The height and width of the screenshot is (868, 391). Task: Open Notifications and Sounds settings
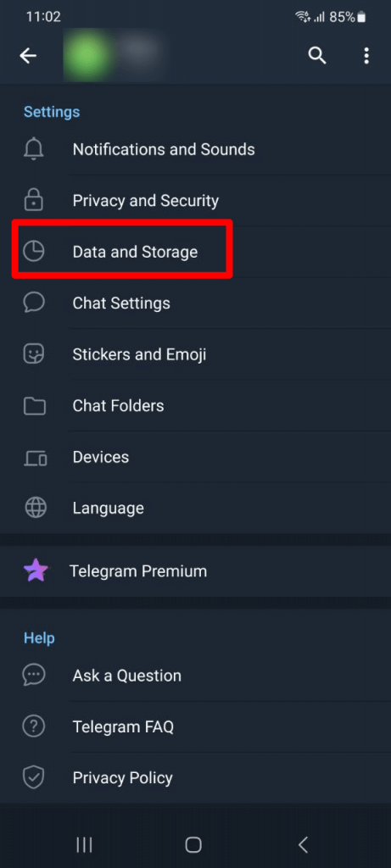(195, 149)
